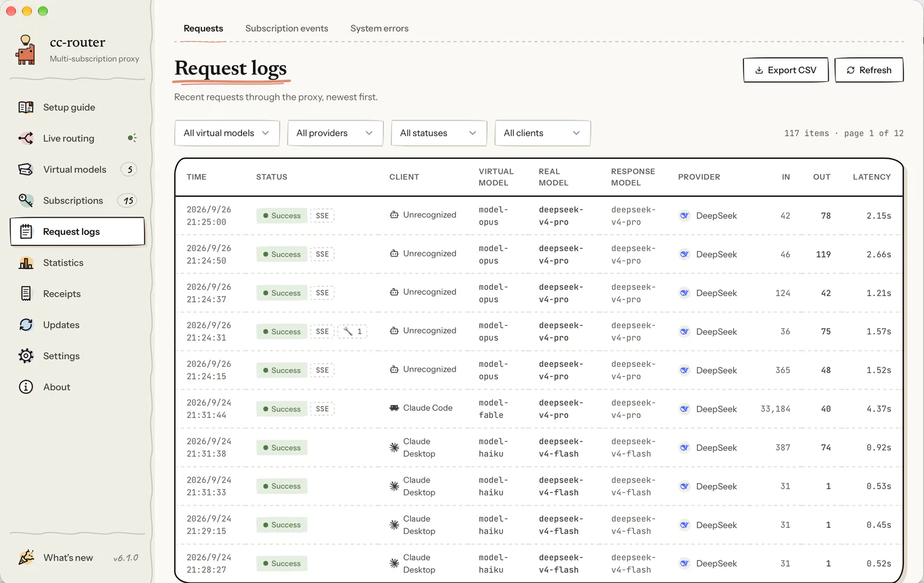Open Virtual models page
Viewport: 924px width, 583px height.
(x=77, y=170)
